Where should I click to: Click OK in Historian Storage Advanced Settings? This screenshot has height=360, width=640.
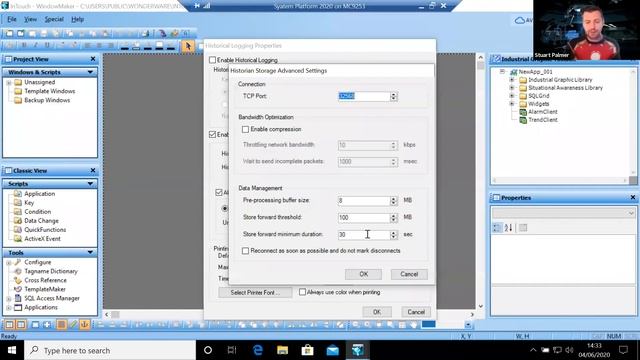(363, 274)
